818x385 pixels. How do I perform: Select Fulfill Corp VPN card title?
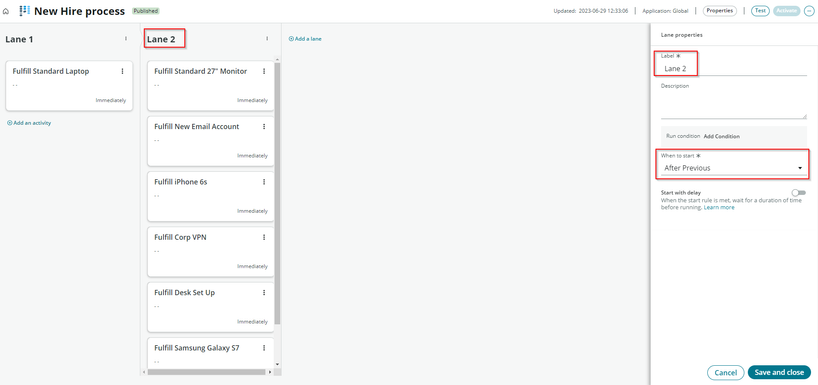coord(181,237)
